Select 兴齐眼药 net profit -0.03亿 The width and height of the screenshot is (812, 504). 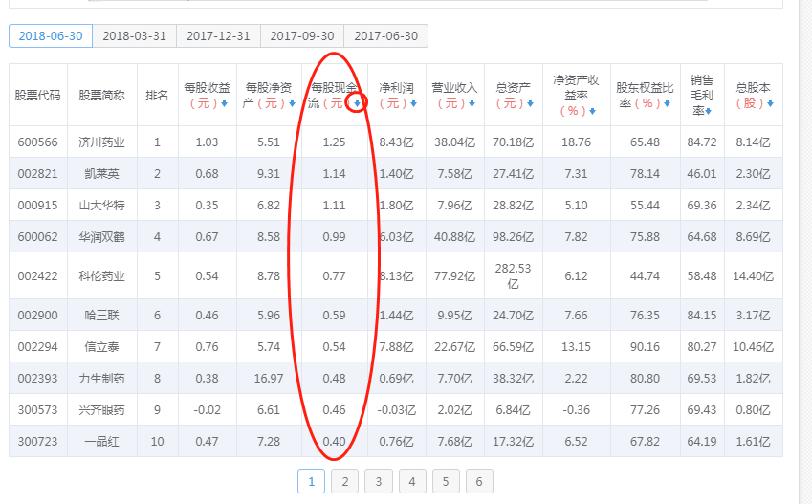[x=396, y=409]
